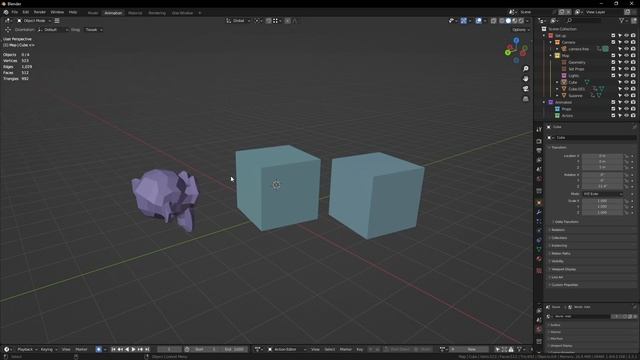The height and width of the screenshot is (360, 640).
Task: Open the Object Constraints properties tab
Action: [x=539, y=240]
